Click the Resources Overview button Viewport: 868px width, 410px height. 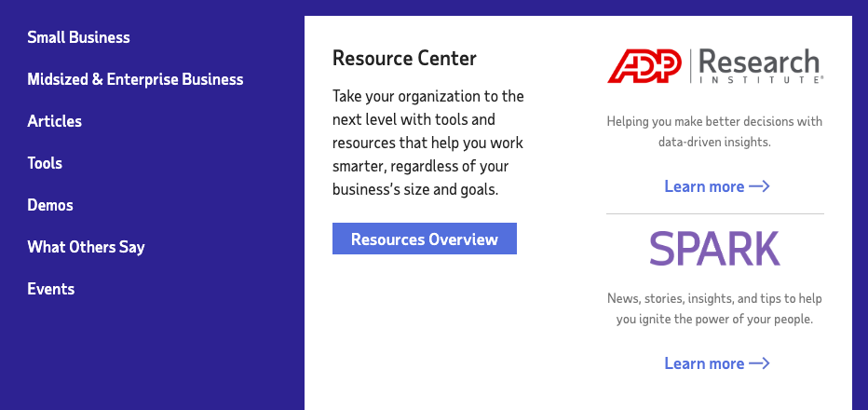424,239
